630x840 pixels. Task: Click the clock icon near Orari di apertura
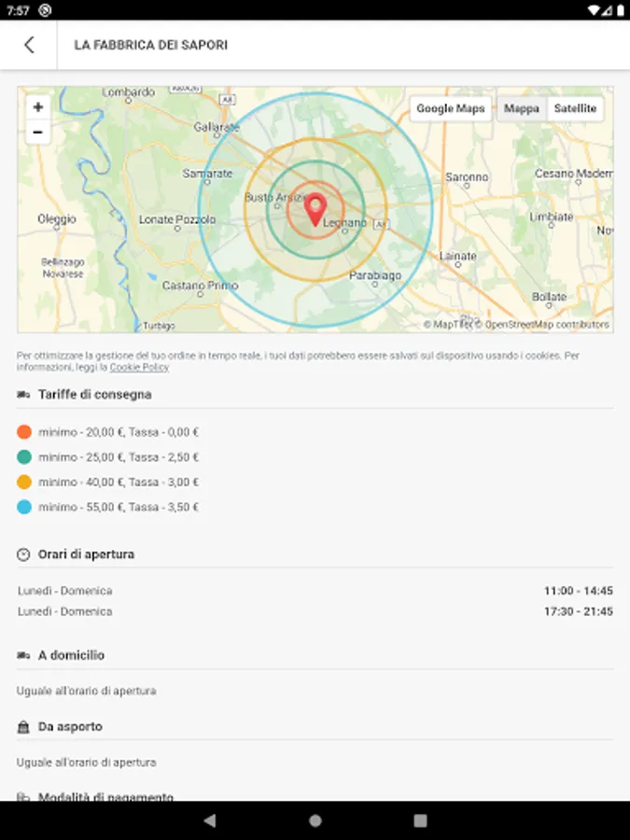coord(23,554)
